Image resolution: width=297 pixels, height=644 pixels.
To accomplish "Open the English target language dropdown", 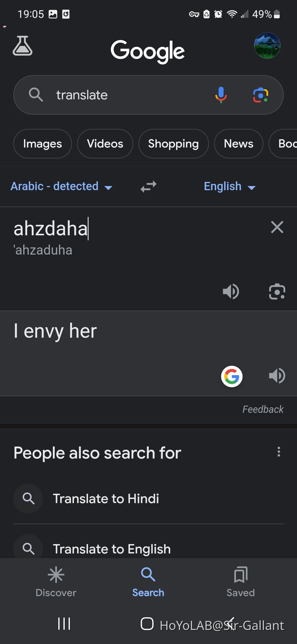I will [230, 186].
